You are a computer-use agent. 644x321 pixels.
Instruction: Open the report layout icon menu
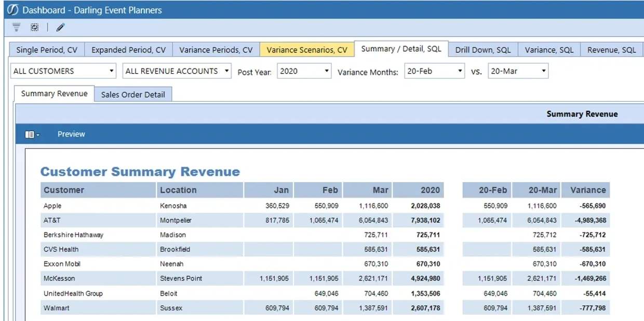point(32,134)
